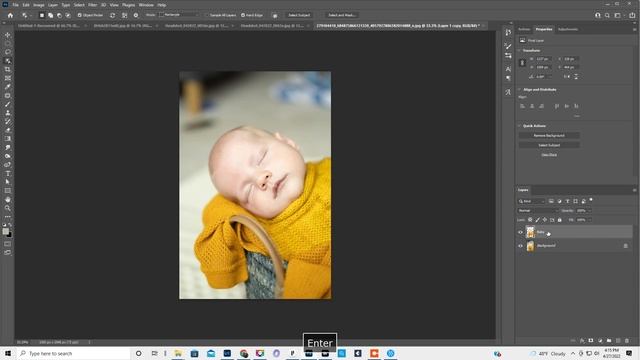Toggle link width and height proportions
The image size is (640, 360).
pos(522,63)
